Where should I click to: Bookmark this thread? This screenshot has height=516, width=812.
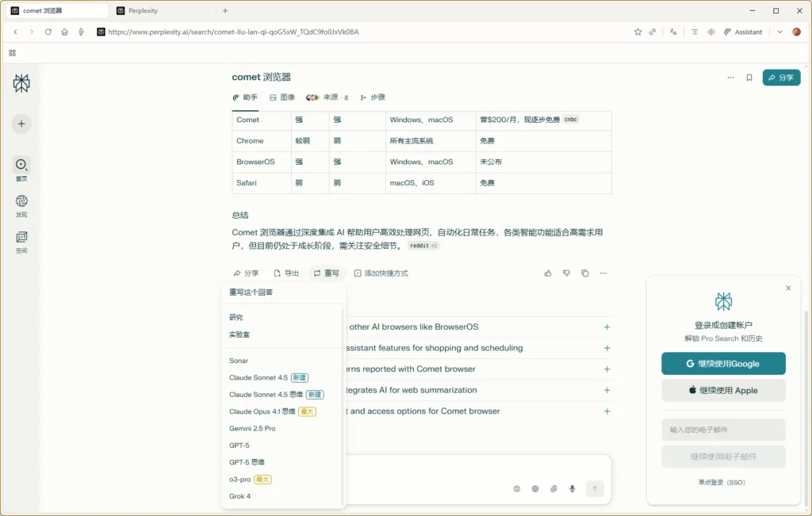[x=749, y=78]
